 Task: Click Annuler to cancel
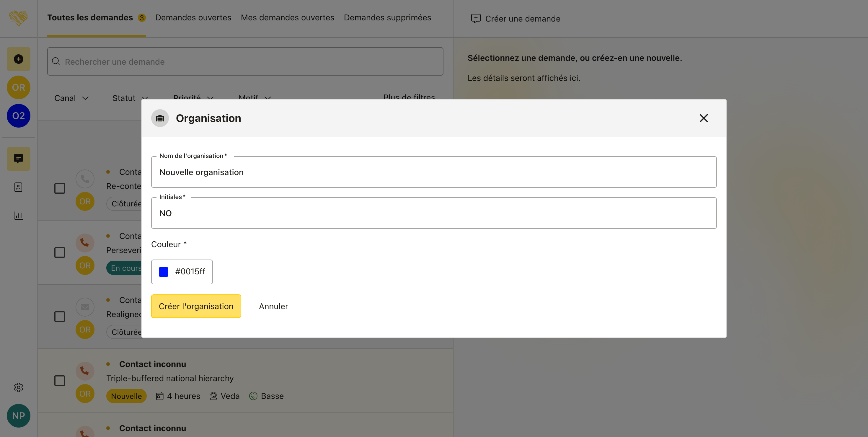[x=273, y=306]
